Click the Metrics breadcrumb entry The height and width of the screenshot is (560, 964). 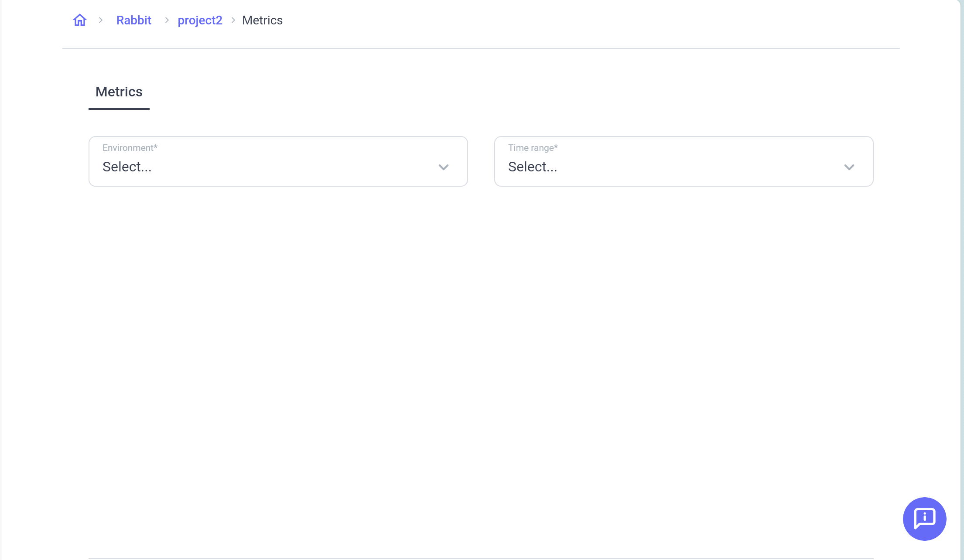263,20
